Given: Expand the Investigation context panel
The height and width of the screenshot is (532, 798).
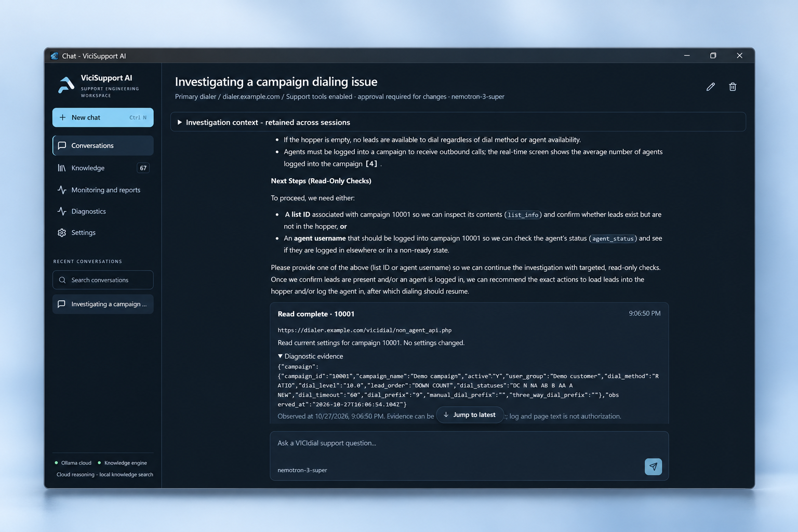Looking at the screenshot, I should (458, 122).
